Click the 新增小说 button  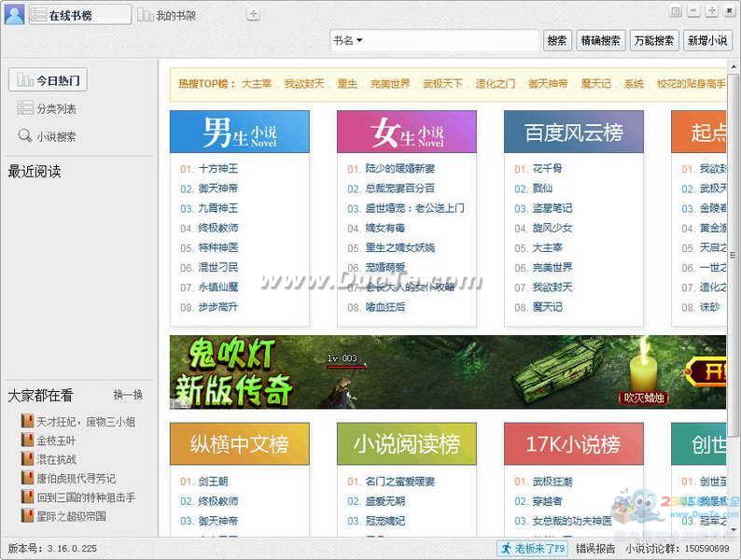[707, 41]
